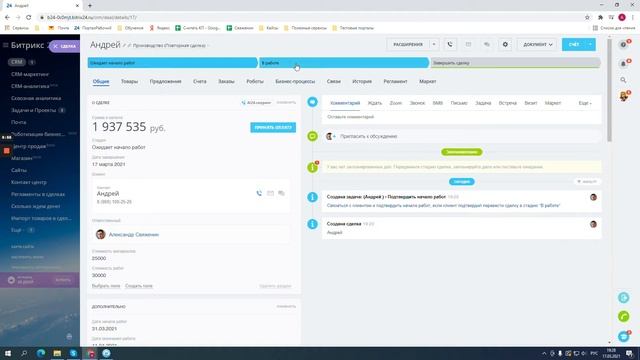Image resolution: width=640 pixels, height=360 pixels.
Task: Open the Производство pipeline dropdown near the title
Action: point(171,46)
